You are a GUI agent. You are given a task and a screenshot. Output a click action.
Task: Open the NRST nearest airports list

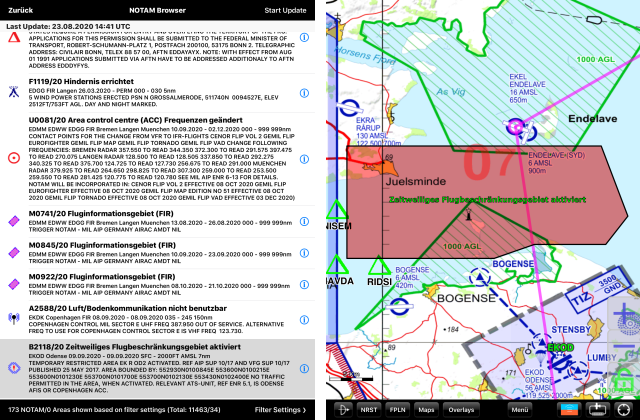(369, 409)
